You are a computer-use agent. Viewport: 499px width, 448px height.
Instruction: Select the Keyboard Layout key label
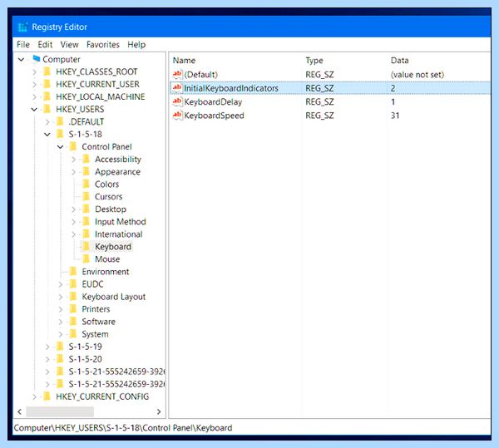[x=114, y=297]
